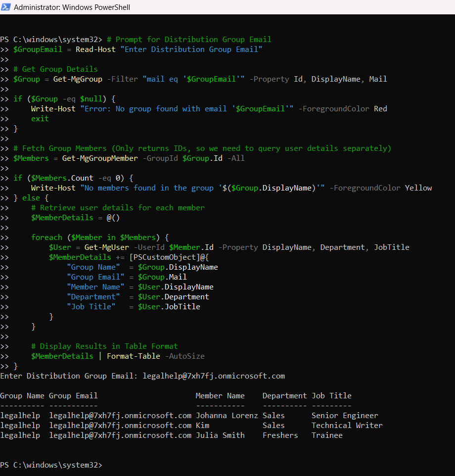Click the 'Group Name' output column header
The height and width of the screenshot is (476, 455).
tap(22, 396)
